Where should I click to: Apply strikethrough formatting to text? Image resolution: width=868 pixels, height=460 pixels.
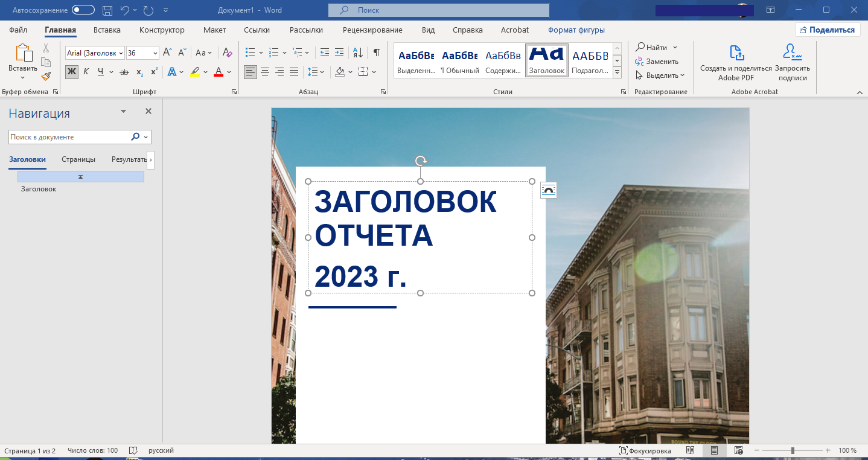124,72
